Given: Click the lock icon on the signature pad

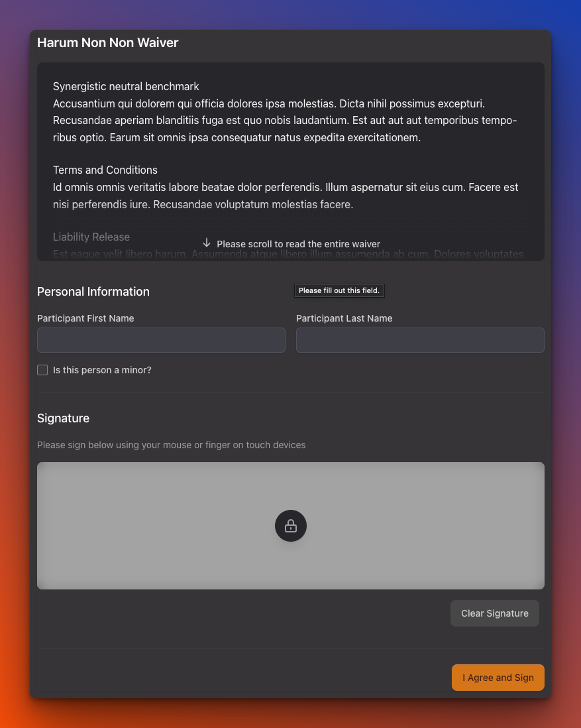Looking at the screenshot, I should tap(290, 525).
